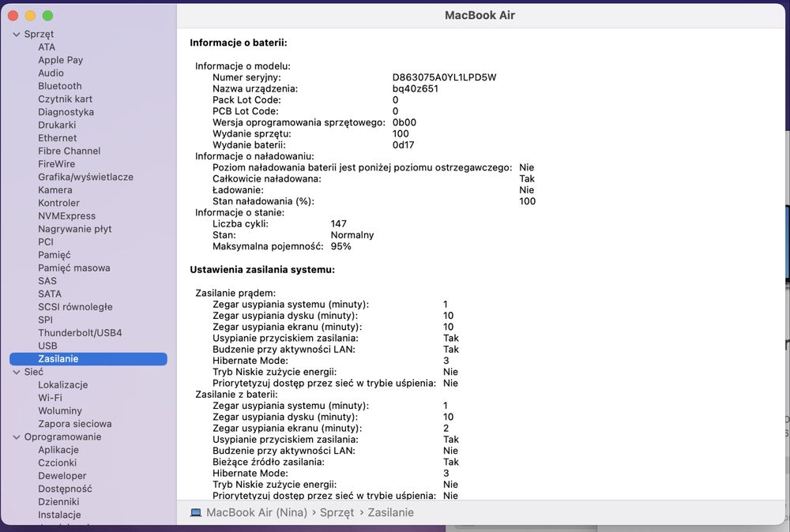The height and width of the screenshot is (532, 790).
Task: Open Lokalizacje under Sieć
Action: point(63,385)
